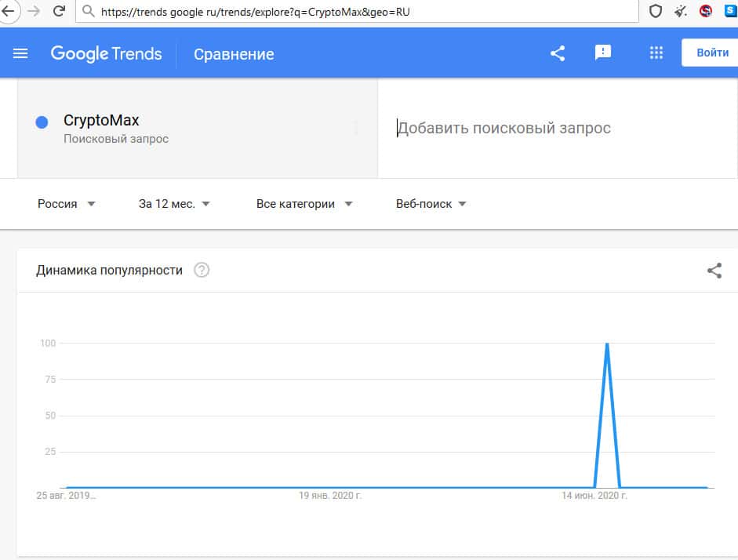Open the Веб-поиск search type dropdown
Viewport: 738px width, 560px height.
pyautogui.click(x=431, y=204)
